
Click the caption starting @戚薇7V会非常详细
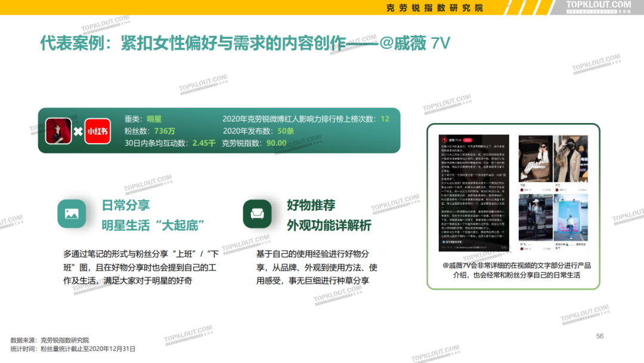tap(516, 270)
